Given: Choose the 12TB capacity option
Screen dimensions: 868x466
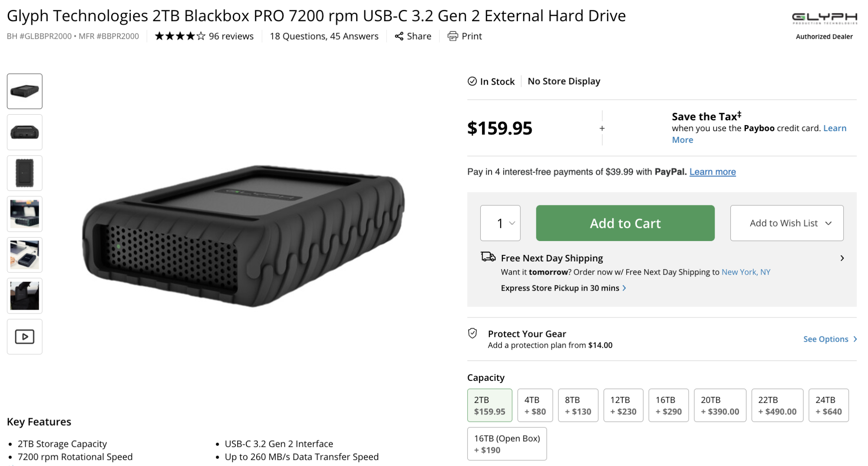Looking at the screenshot, I should 623,405.
